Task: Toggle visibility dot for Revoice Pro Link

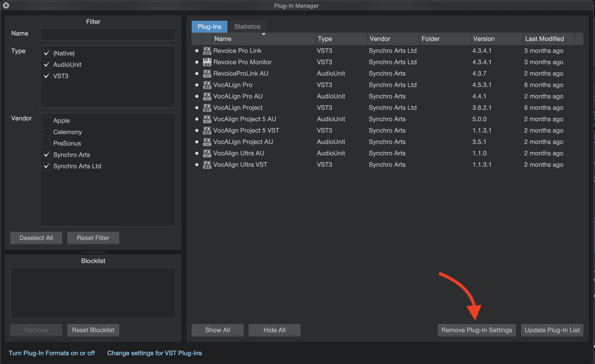Action: tap(197, 51)
